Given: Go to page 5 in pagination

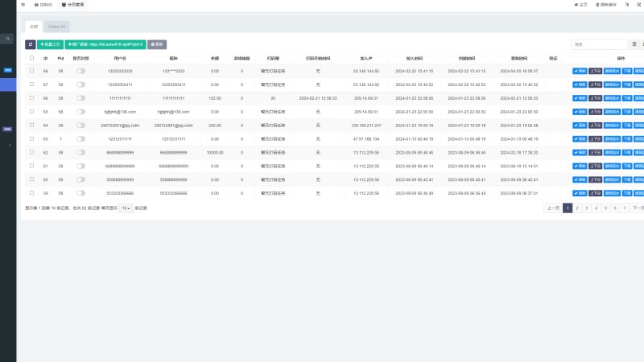Looking at the screenshot, I should click(605, 208).
